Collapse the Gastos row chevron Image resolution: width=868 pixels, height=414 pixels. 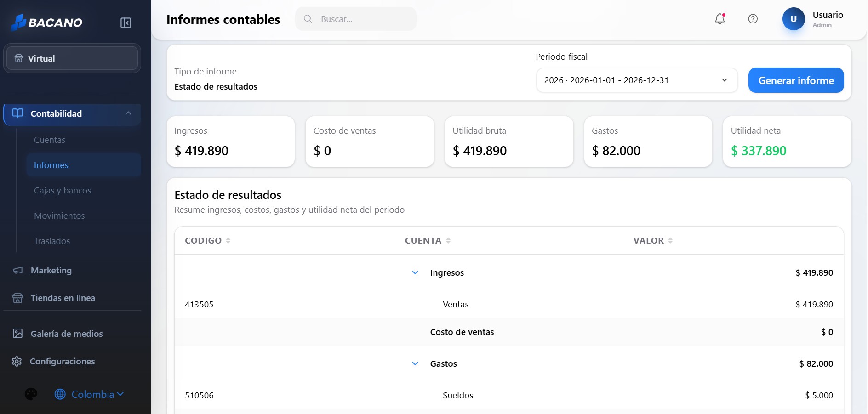coord(415,363)
